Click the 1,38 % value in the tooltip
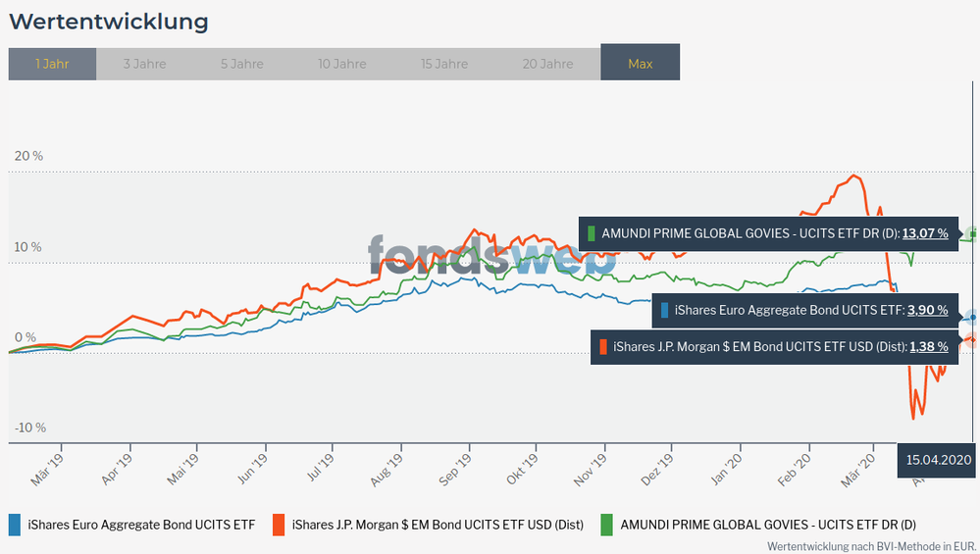 point(928,346)
